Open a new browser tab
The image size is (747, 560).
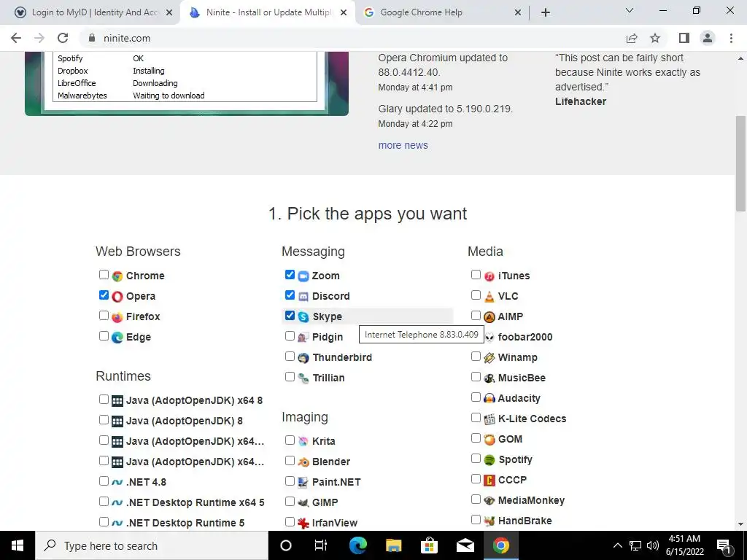pos(546,12)
